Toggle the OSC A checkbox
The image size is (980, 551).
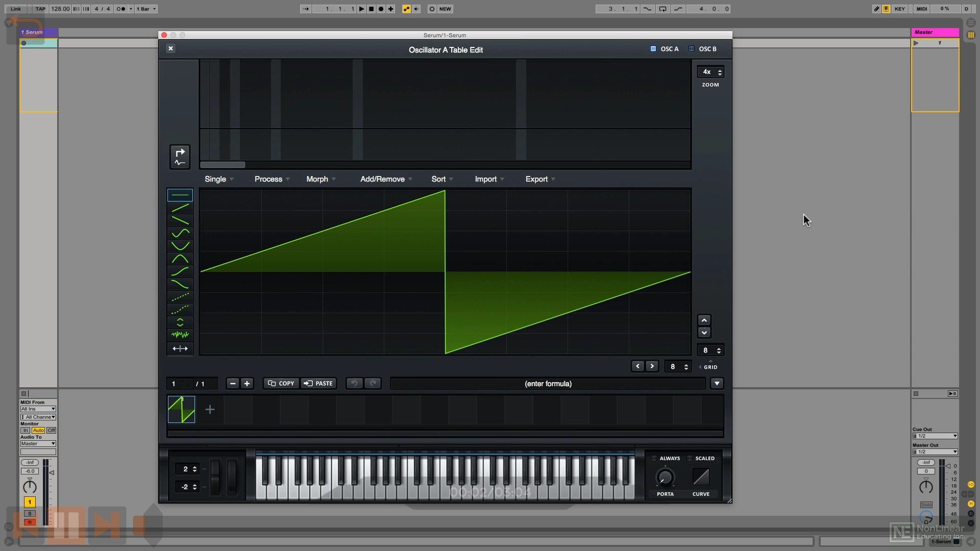[x=653, y=48]
